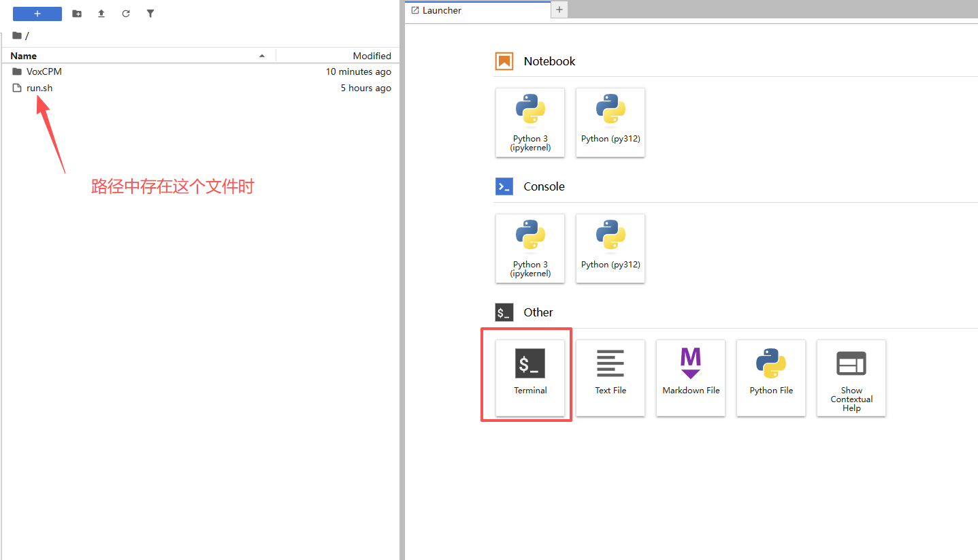Add a new tab with plus button
Viewport: 978px width, 560px height.
(559, 10)
